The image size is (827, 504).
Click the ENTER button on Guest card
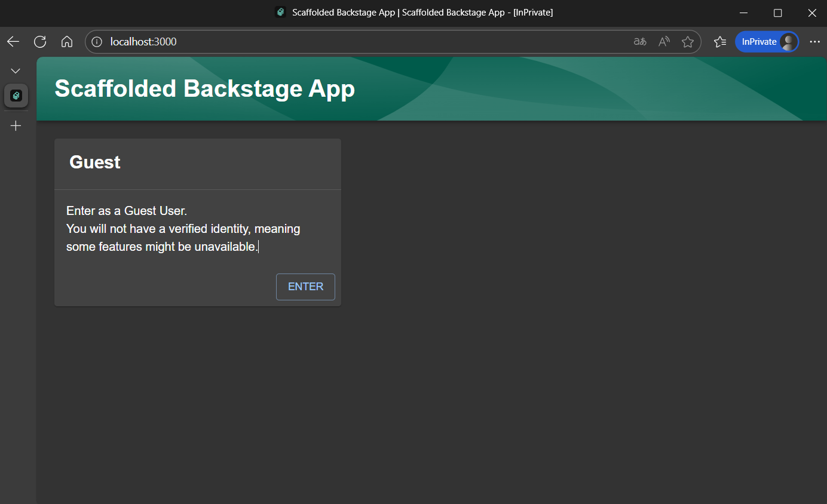(x=305, y=287)
